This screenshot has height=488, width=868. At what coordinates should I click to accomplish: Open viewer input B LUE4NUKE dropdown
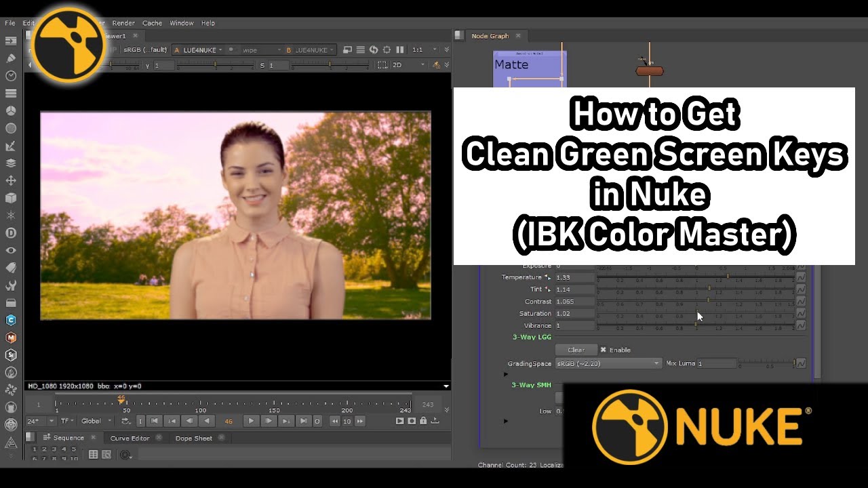point(311,49)
